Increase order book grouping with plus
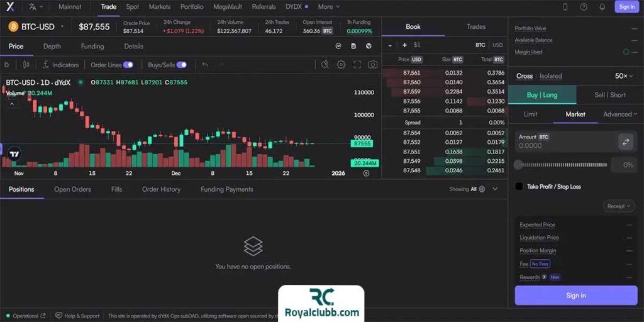The width and height of the screenshot is (644, 322). tap(404, 45)
